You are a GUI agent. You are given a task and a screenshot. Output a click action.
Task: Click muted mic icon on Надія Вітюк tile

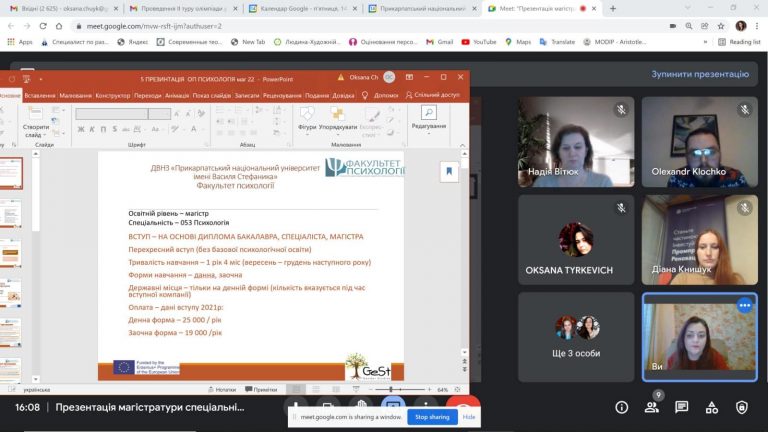[621, 110]
